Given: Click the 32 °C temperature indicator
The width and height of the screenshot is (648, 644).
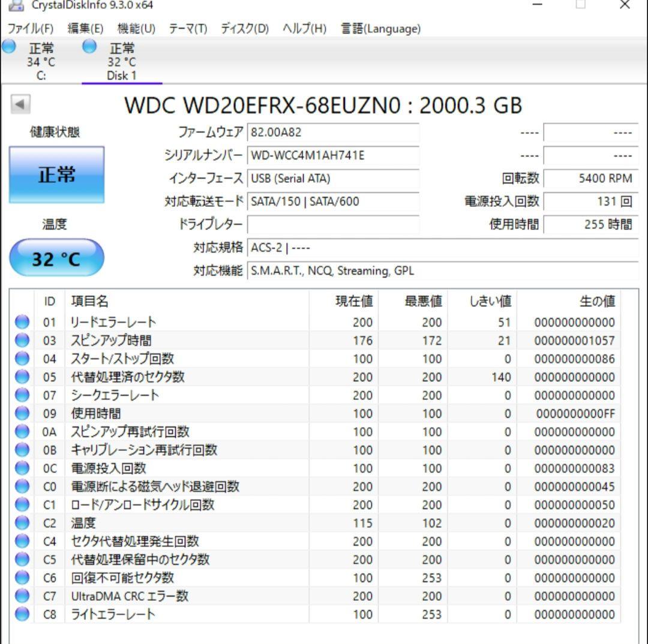Looking at the screenshot, I should (x=56, y=257).
